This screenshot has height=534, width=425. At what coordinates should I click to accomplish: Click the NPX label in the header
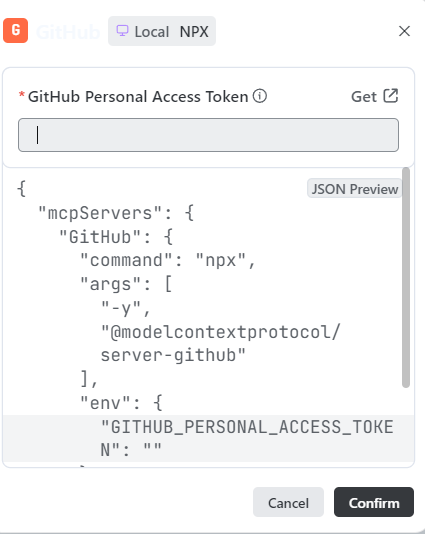(194, 32)
